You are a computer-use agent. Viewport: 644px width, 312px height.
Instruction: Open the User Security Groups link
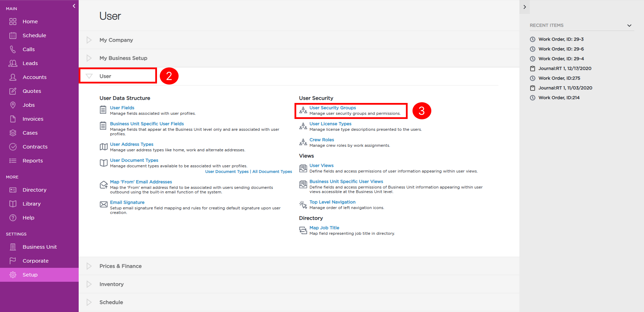[x=333, y=108]
